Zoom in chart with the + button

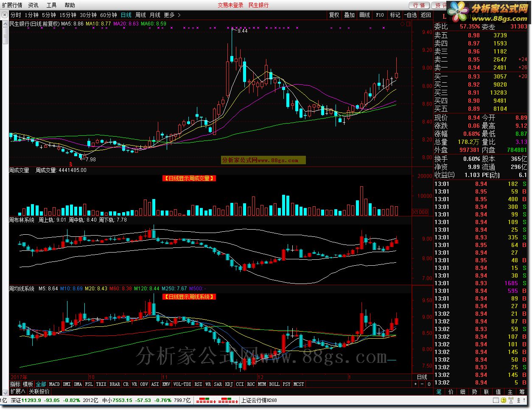415,384
